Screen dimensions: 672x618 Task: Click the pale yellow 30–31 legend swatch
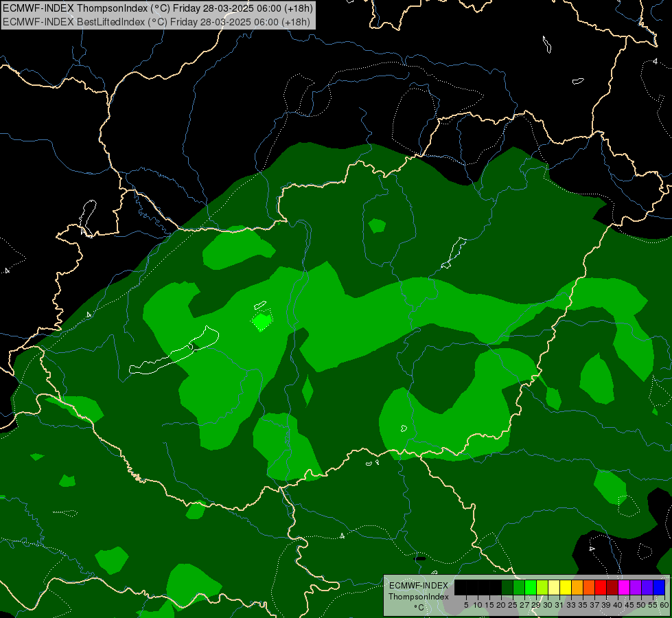click(x=554, y=587)
